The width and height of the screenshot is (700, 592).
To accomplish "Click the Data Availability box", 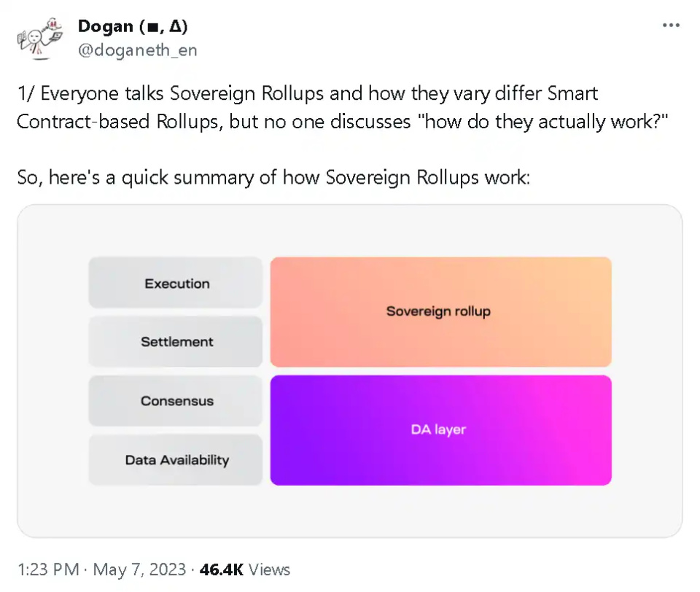I will (176, 460).
